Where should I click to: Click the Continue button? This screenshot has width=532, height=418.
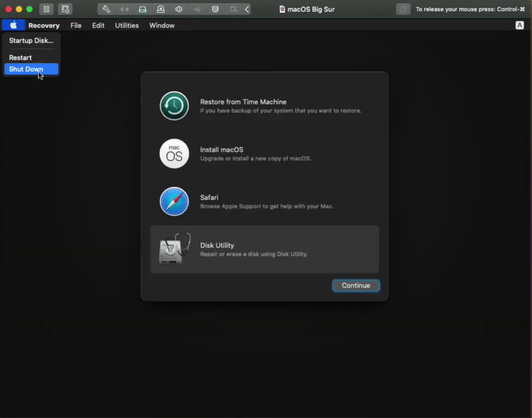tap(356, 285)
